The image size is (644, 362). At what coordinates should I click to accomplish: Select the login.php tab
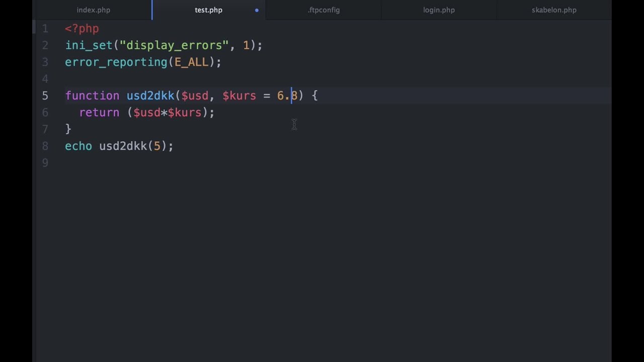click(439, 10)
